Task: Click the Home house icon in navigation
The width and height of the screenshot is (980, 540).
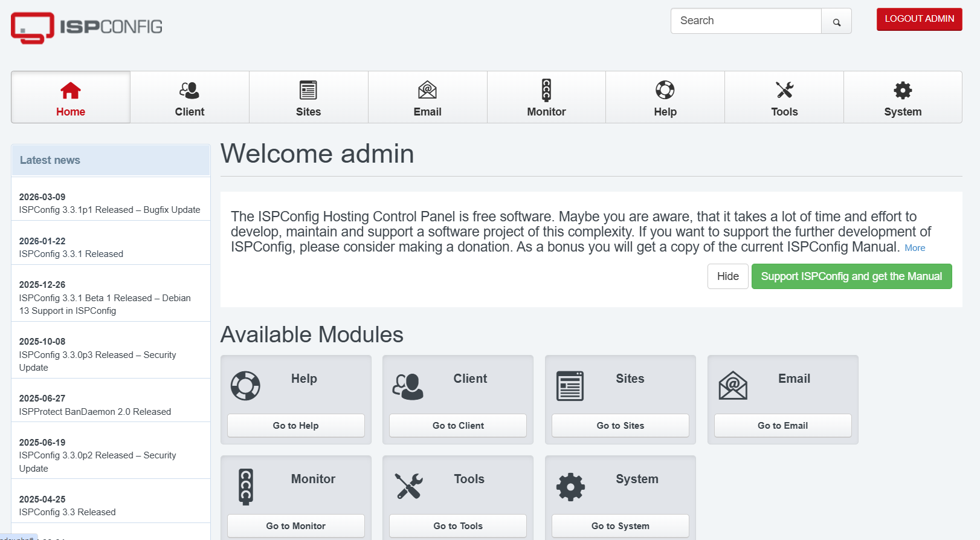Action: click(71, 91)
